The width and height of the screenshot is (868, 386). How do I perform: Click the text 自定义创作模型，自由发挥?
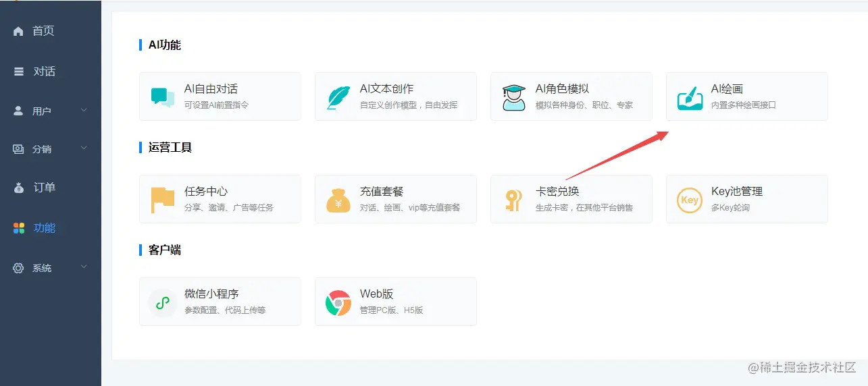(409, 105)
